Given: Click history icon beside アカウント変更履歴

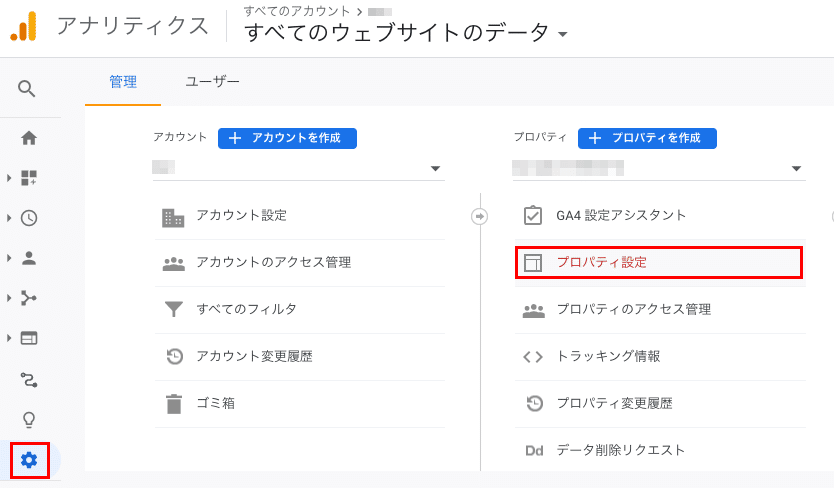Looking at the screenshot, I should tap(174, 356).
